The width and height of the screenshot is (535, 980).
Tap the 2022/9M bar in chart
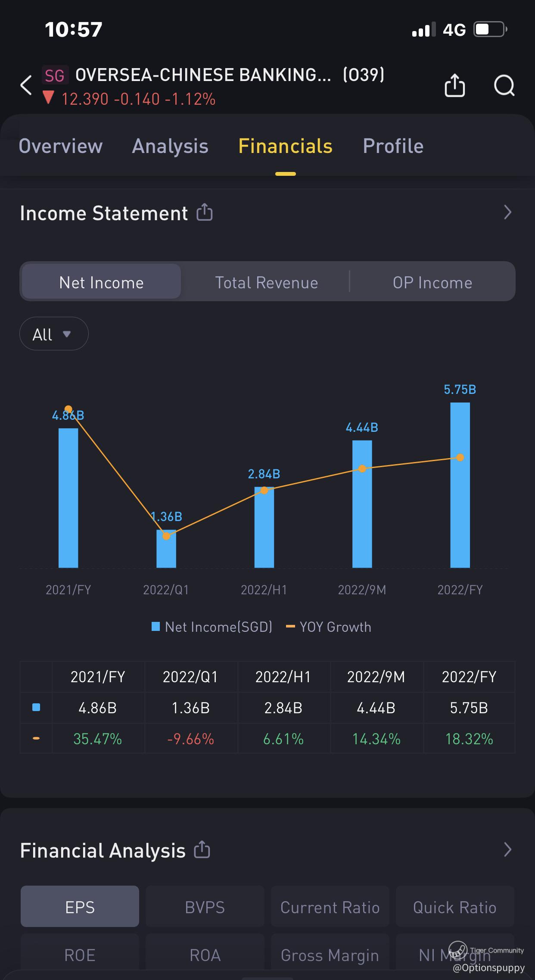click(362, 504)
